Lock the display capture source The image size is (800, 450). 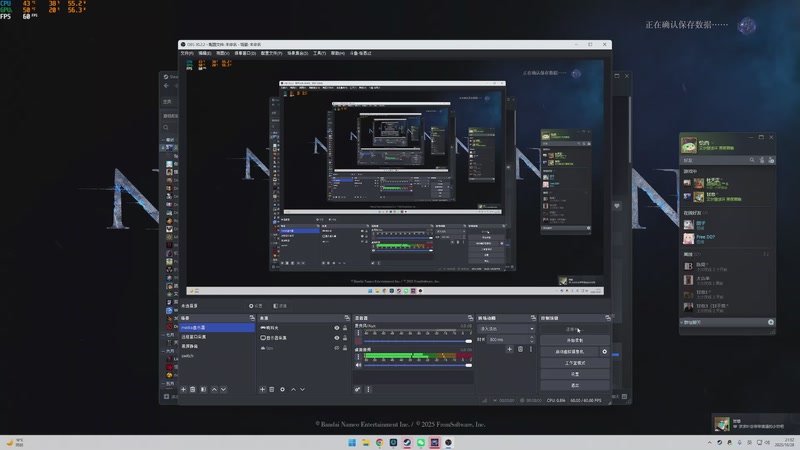tap(345, 338)
